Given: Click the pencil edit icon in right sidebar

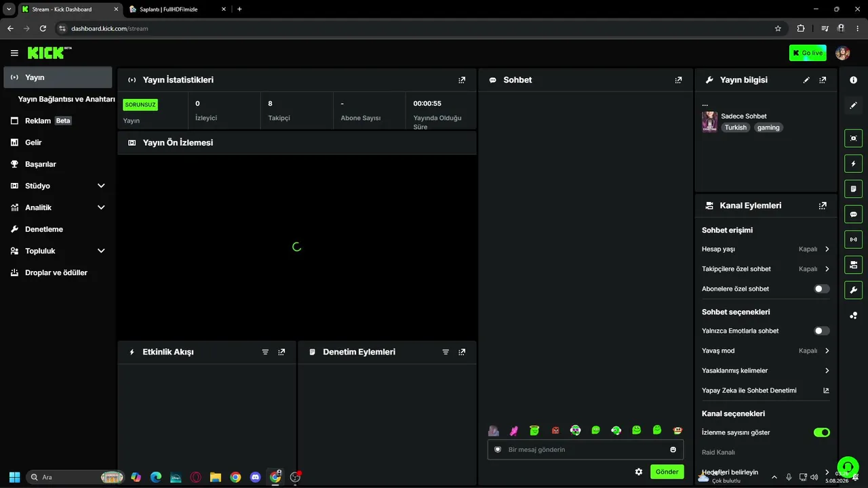Looking at the screenshot, I should [853, 105].
